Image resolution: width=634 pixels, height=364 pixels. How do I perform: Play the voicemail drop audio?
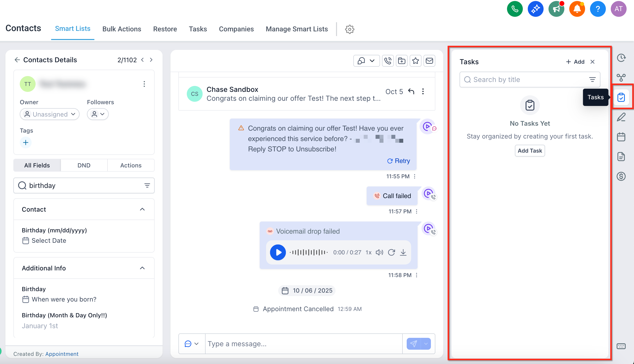pos(278,252)
